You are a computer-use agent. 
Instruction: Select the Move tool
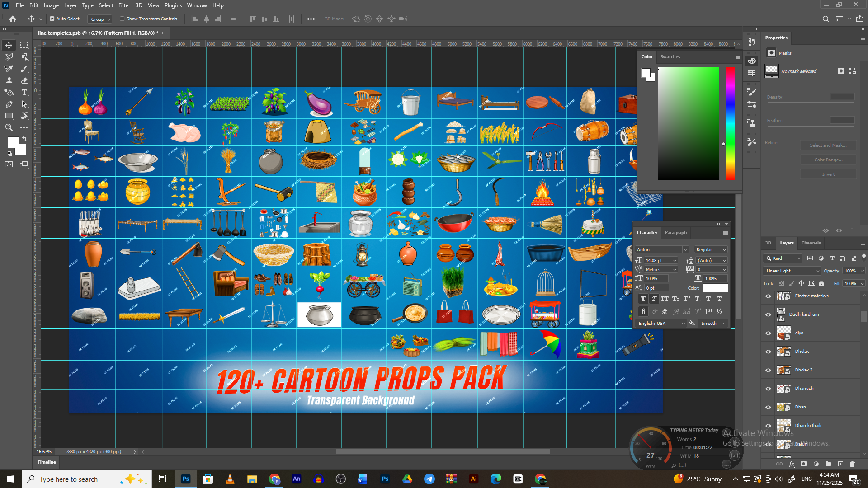pos(9,45)
